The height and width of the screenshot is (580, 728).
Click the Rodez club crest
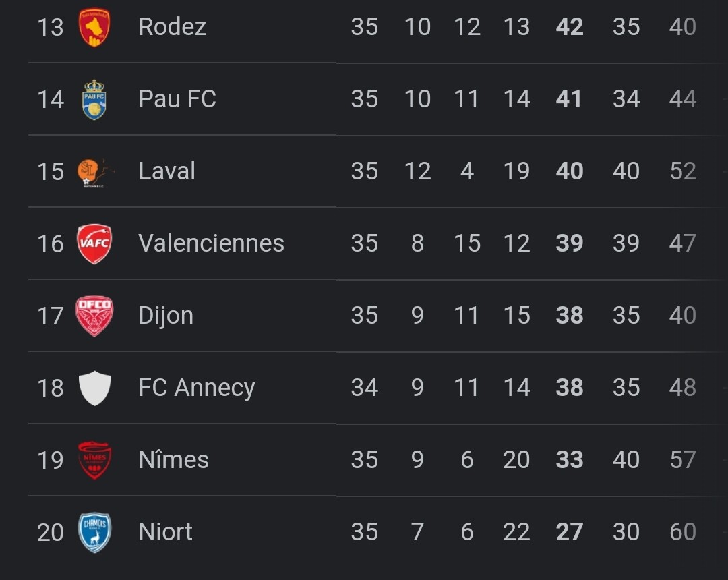94,27
